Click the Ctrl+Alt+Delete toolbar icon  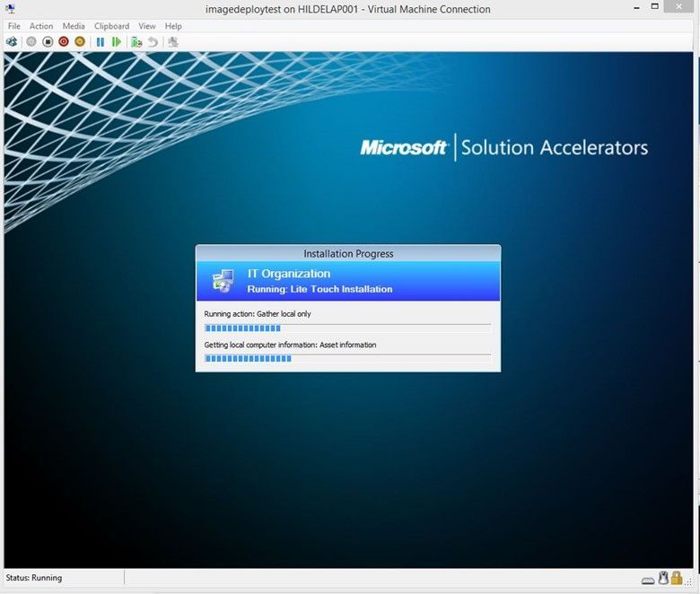12,42
